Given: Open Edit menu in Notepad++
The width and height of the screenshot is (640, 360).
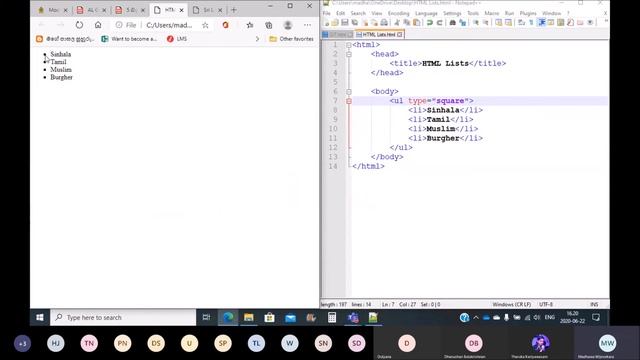Looking at the screenshot, I should [x=340, y=13].
